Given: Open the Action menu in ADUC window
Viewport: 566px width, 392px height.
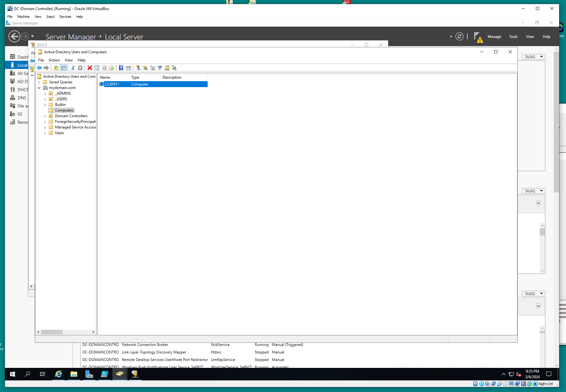Looking at the screenshot, I should point(54,60).
